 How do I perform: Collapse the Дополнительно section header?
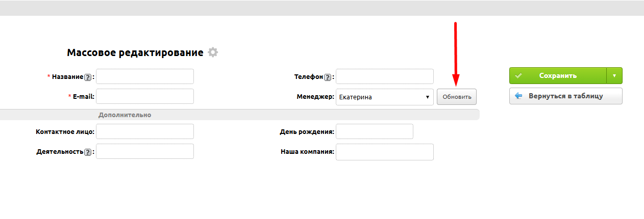click(x=125, y=115)
